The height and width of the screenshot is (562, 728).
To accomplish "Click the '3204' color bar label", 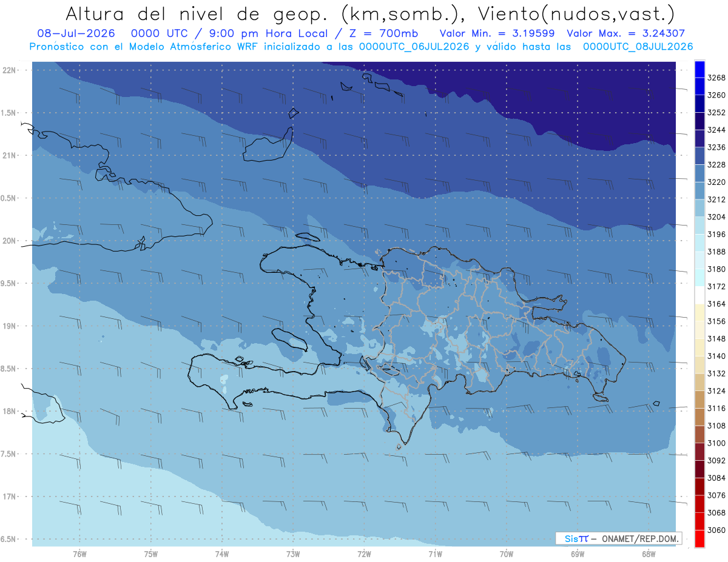I will (716, 217).
